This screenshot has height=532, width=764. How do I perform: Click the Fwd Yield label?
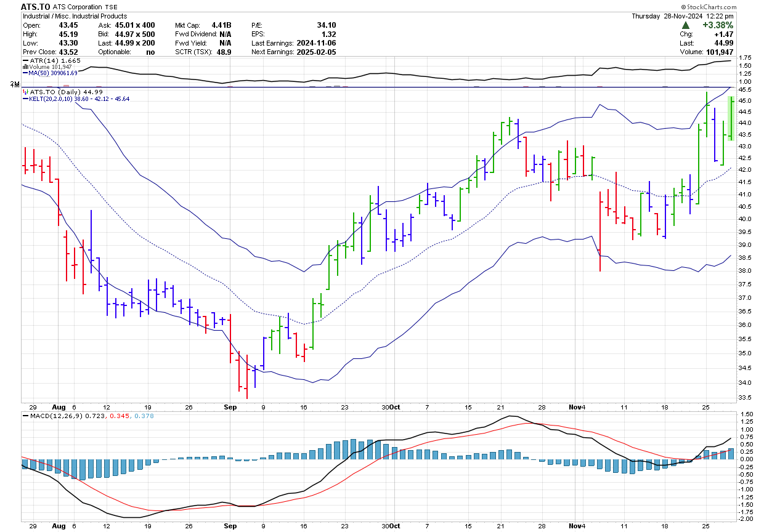pos(190,43)
